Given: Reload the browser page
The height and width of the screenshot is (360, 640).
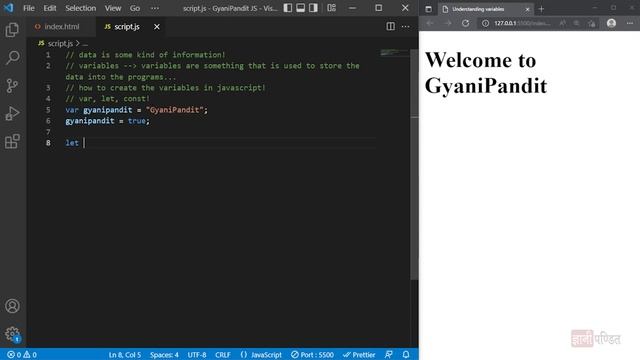Looking at the screenshot, I should pos(465,23).
